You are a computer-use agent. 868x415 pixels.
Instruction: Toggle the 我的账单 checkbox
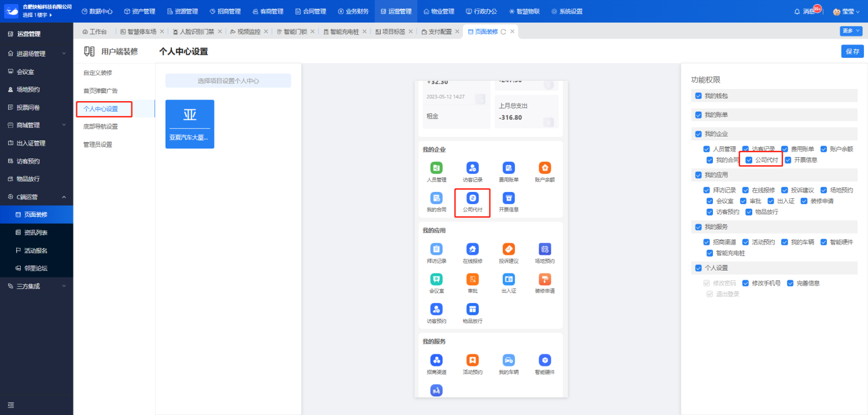pyautogui.click(x=698, y=115)
